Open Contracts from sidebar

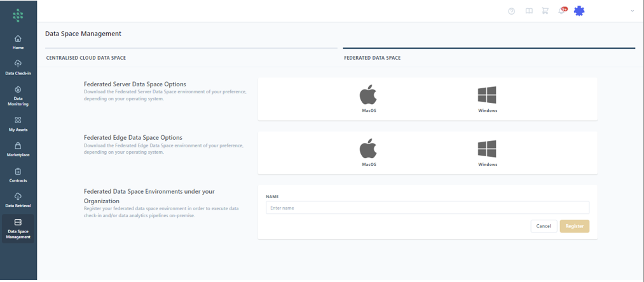tap(18, 175)
